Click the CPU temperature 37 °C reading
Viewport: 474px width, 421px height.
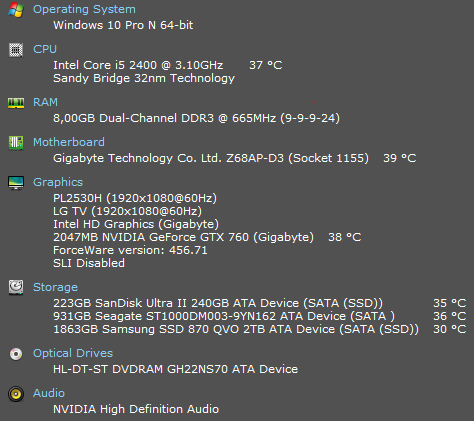pos(266,65)
